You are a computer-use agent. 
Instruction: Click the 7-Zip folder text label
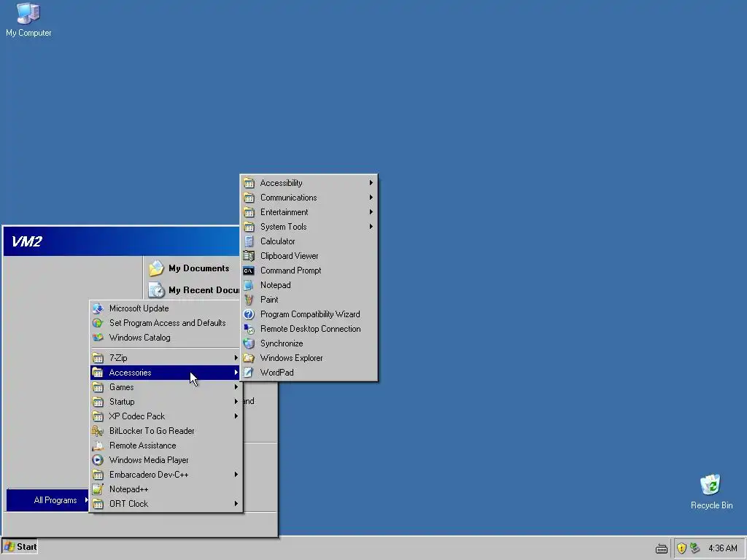click(x=118, y=358)
